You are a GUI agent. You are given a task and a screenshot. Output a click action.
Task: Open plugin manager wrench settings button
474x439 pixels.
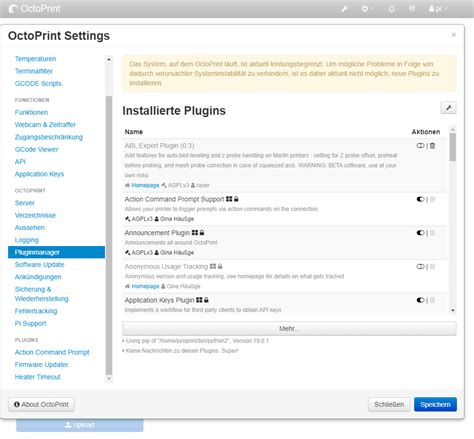click(x=448, y=108)
